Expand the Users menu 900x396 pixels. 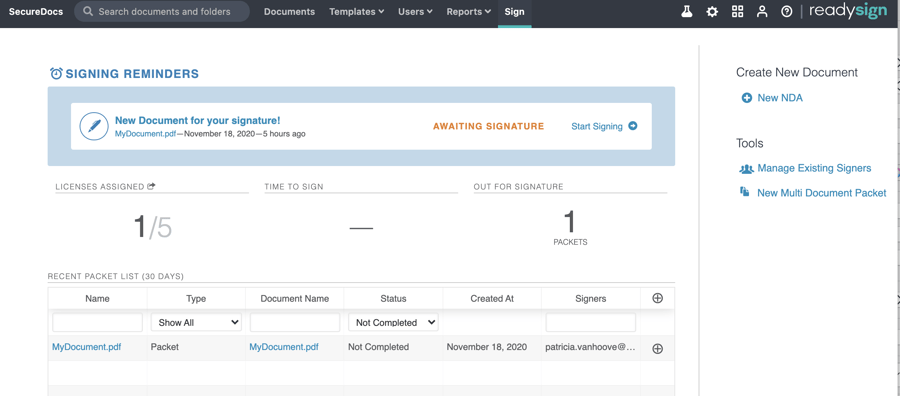[x=415, y=11]
